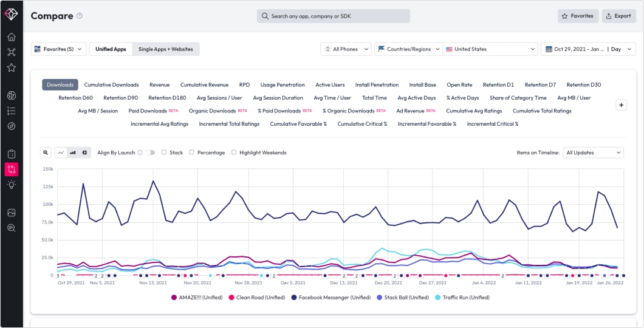644x328 pixels.
Task: Switch to Single Apps + Websites tab
Action: click(x=165, y=49)
